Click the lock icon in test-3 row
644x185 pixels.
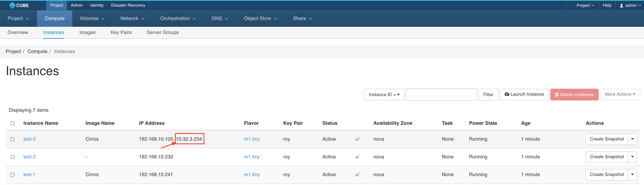pos(358,139)
